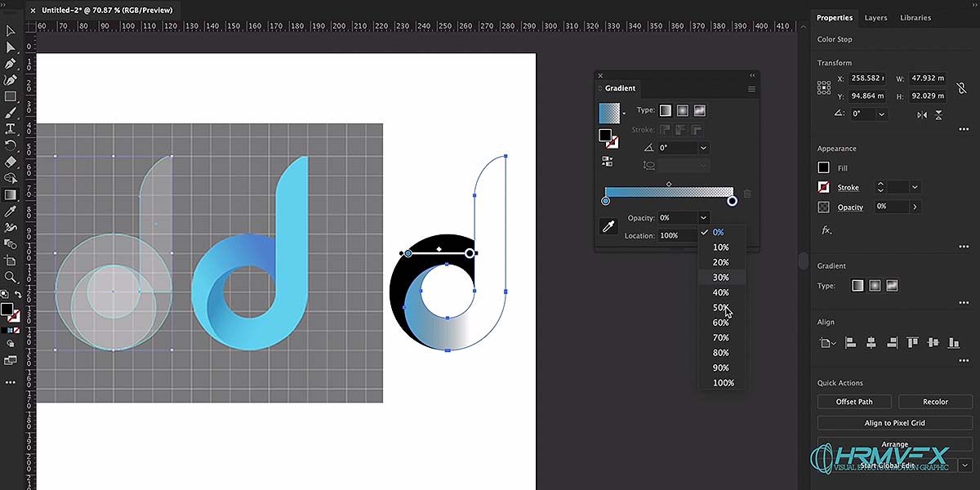Open the Stroke options link in Appearance
Viewport: 980px width, 490px height.
coord(849,187)
